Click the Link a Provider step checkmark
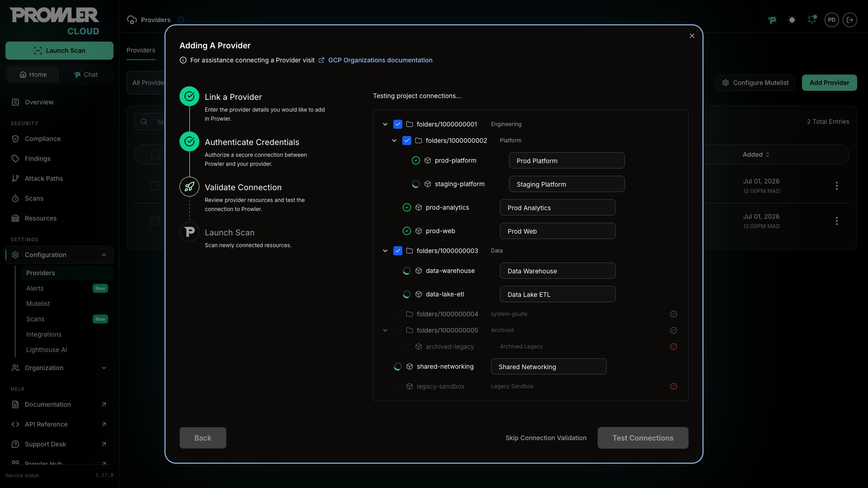Image resolution: width=868 pixels, height=488 pixels. 189,96
